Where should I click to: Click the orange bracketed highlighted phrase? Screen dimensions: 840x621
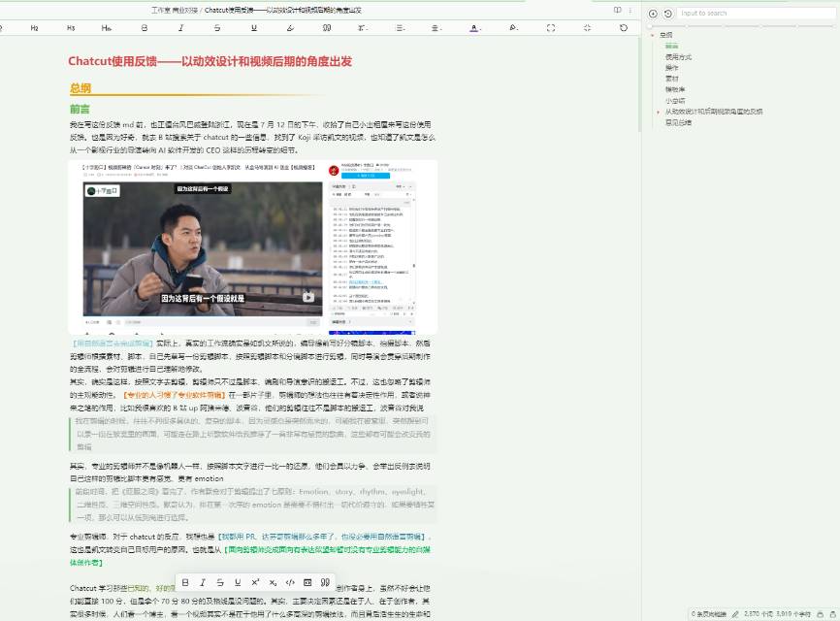[x=174, y=395]
